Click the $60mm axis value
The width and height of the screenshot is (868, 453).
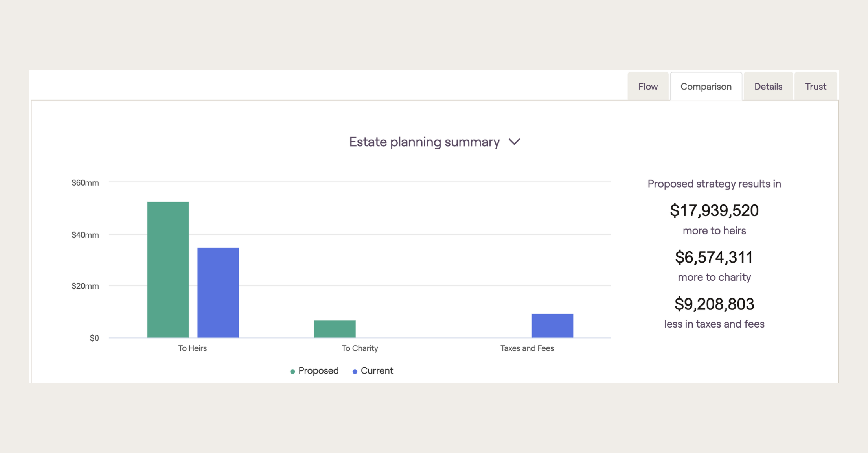click(85, 183)
